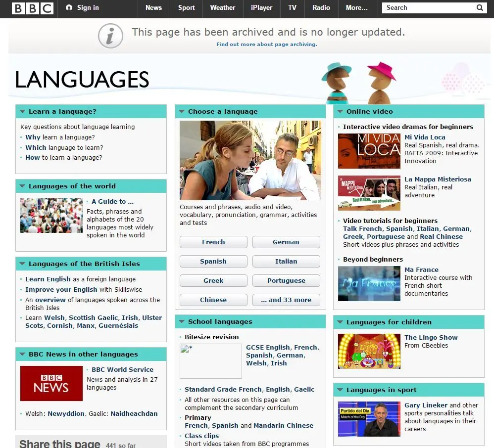Select the Chinese language button
The width and height of the screenshot is (494, 448).
(214, 300)
